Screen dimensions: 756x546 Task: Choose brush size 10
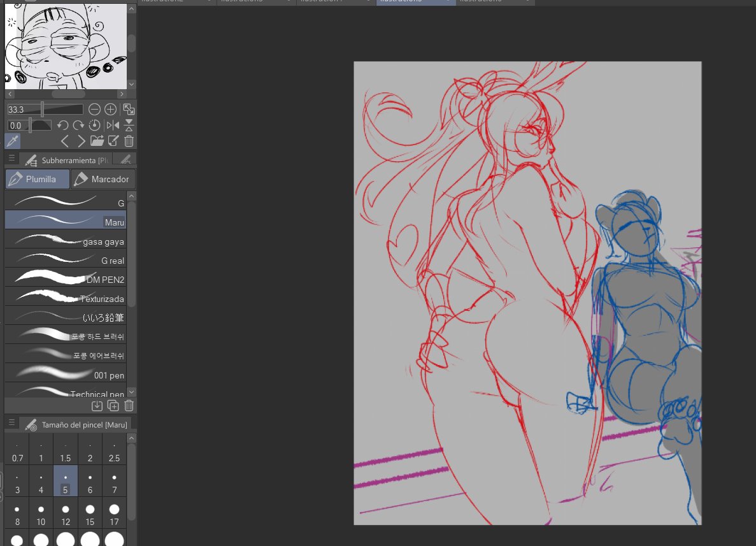pyautogui.click(x=41, y=513)
